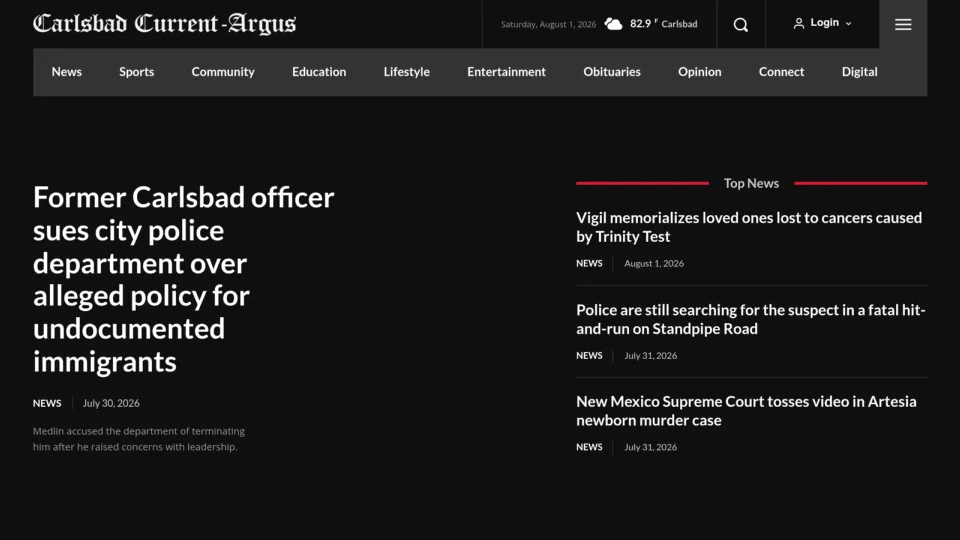This screenshot has height=540, width=960.
Task: Click July 31, 2026 date under hit-and-run article
Action: pyautogui.click(x=651, y=356)
